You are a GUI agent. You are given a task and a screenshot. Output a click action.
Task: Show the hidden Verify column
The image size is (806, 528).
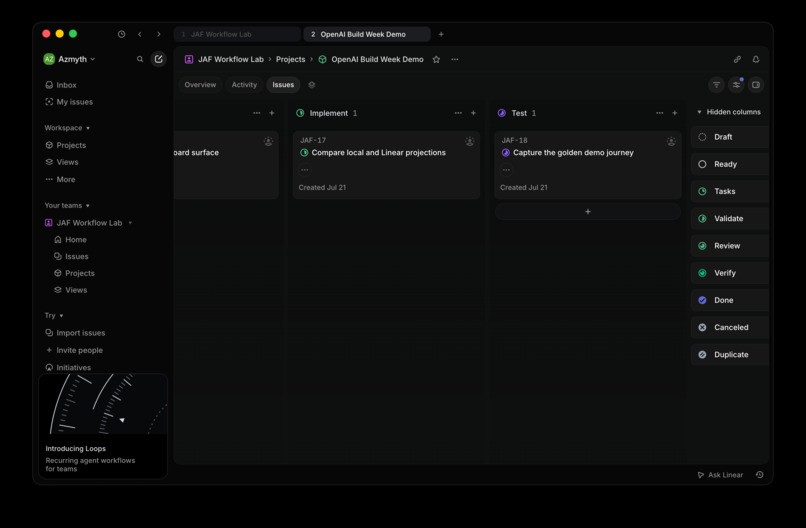tap(730, 273)
